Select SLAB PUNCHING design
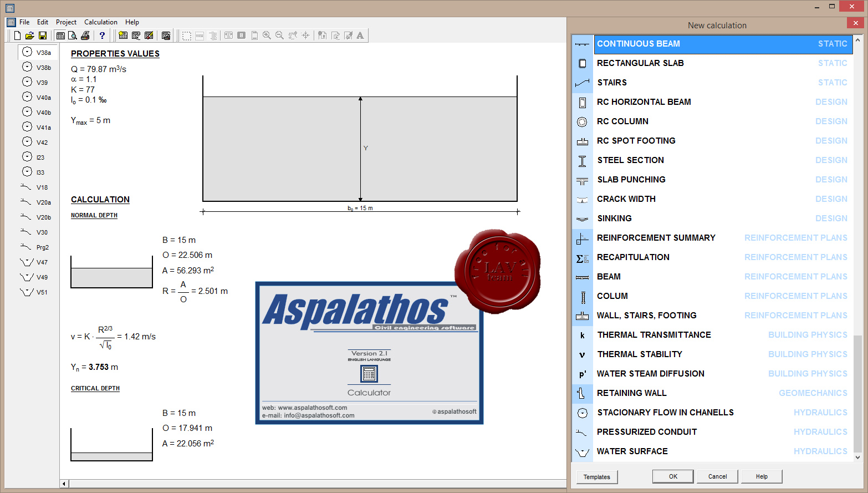The height and width of the screenshot is (493, 868). [x=712, y=180]
